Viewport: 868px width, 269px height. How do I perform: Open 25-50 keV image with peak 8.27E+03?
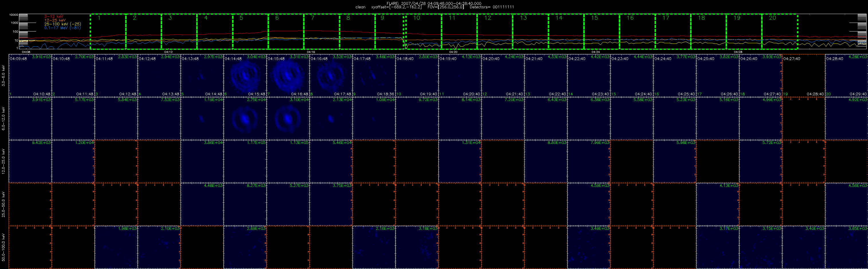[x=245, y=204]
